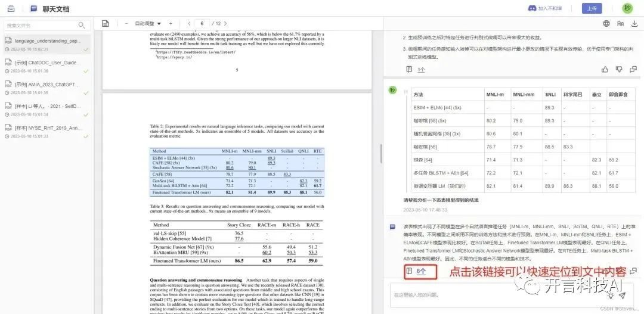Click the Table 3 caption in the PDF
Screen dimensions: 644x314
pyautogui.click(x=237, y=209)
